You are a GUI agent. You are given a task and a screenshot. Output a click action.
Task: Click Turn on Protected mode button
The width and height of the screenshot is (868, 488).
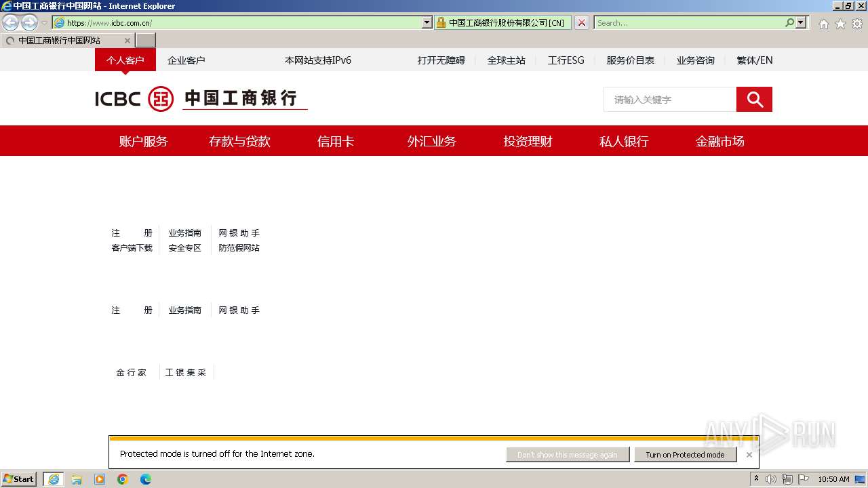pos(685,455)
